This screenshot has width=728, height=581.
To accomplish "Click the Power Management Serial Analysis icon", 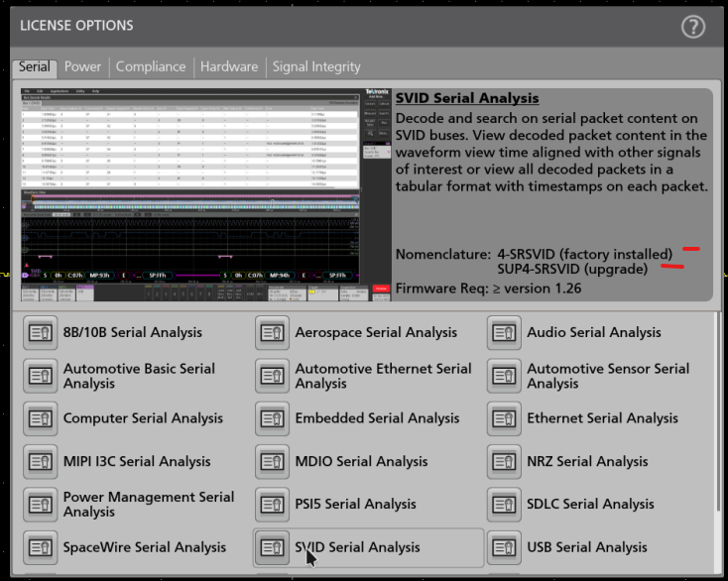I will tap(41, 505).
